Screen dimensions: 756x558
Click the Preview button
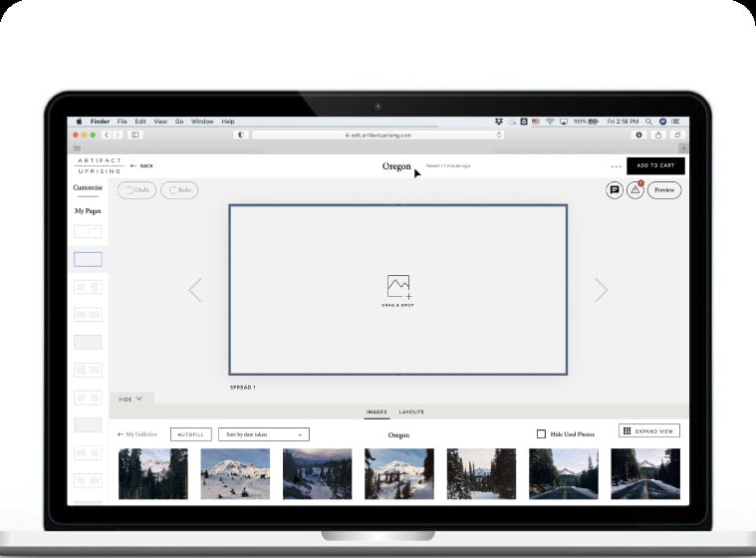664,190
